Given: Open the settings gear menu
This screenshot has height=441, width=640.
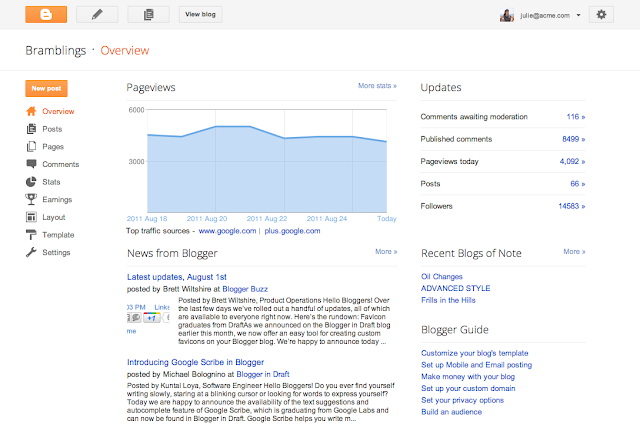Looking at the screenshot, I should [600, 15].
